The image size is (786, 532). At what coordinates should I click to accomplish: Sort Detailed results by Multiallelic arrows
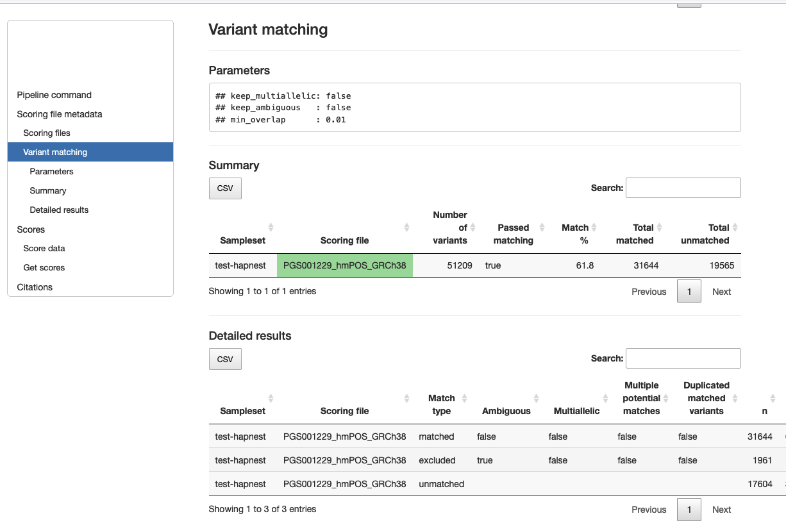click(x=605, y=398)
